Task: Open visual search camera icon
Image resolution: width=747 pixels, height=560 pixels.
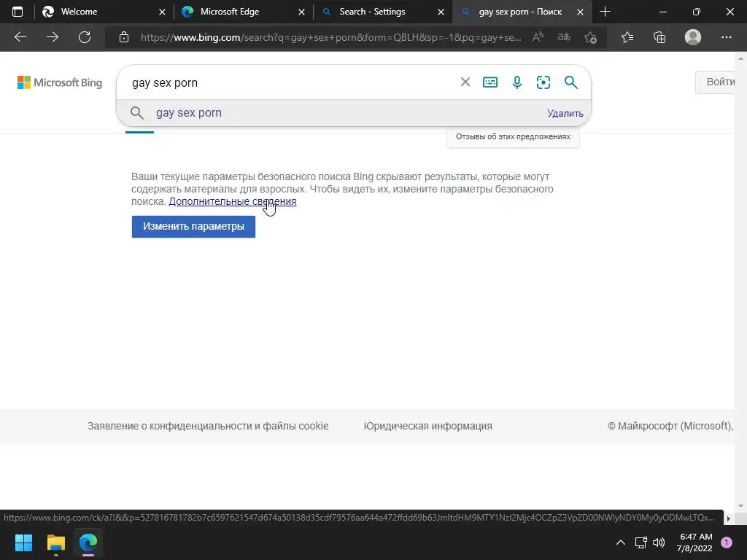Action: tap(543, 82)
